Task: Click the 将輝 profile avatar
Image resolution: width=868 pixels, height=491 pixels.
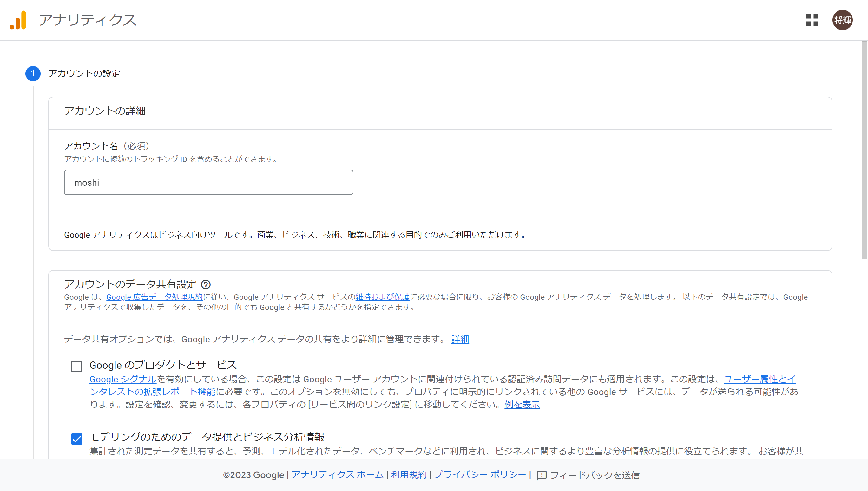Action: point(842,20)
